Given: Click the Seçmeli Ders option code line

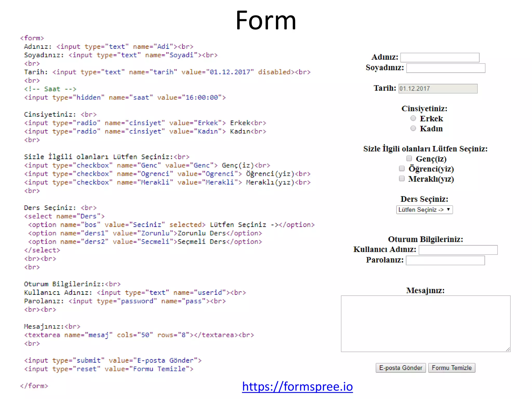Looking at the screenshot, I should coord(145,242).
